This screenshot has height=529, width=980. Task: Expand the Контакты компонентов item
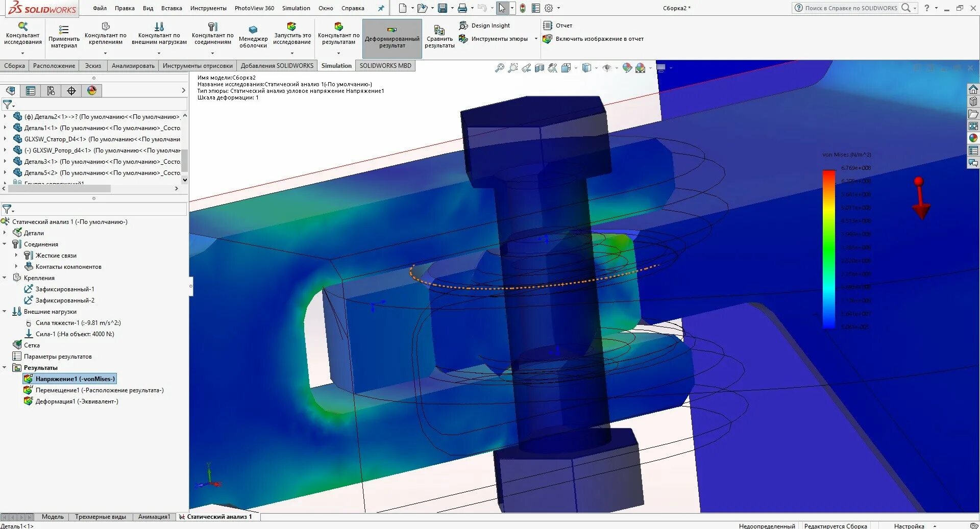click(16, 266)
